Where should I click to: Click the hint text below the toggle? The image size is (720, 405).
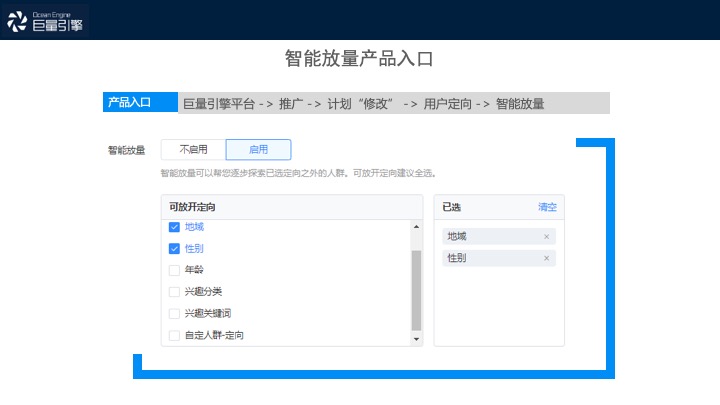(298, 173)
